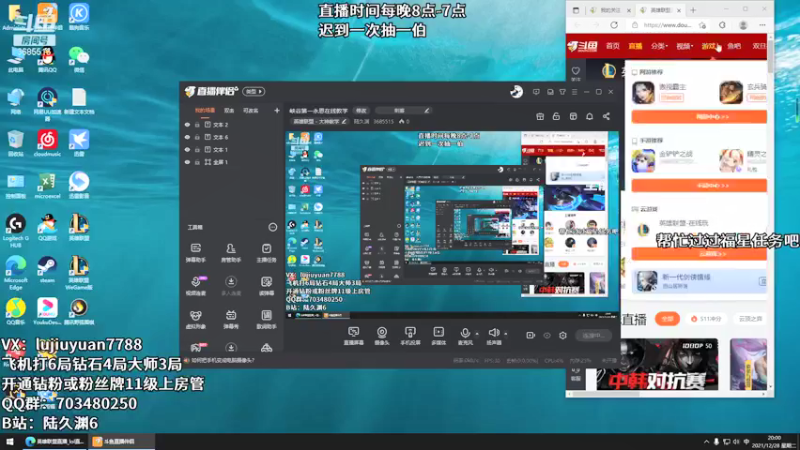Click the record video icon near settings gear
Screen dimensions: 800x450
531,335
